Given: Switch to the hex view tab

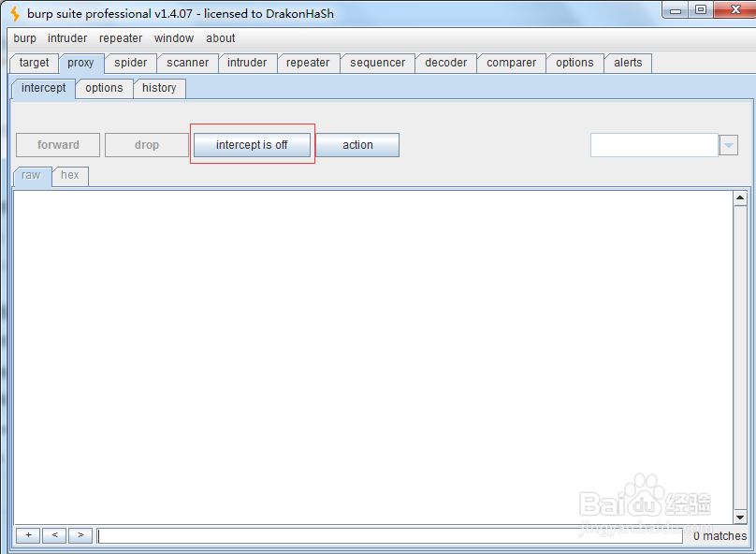Looking at the screenshot, I should click(x=70, y=176).
